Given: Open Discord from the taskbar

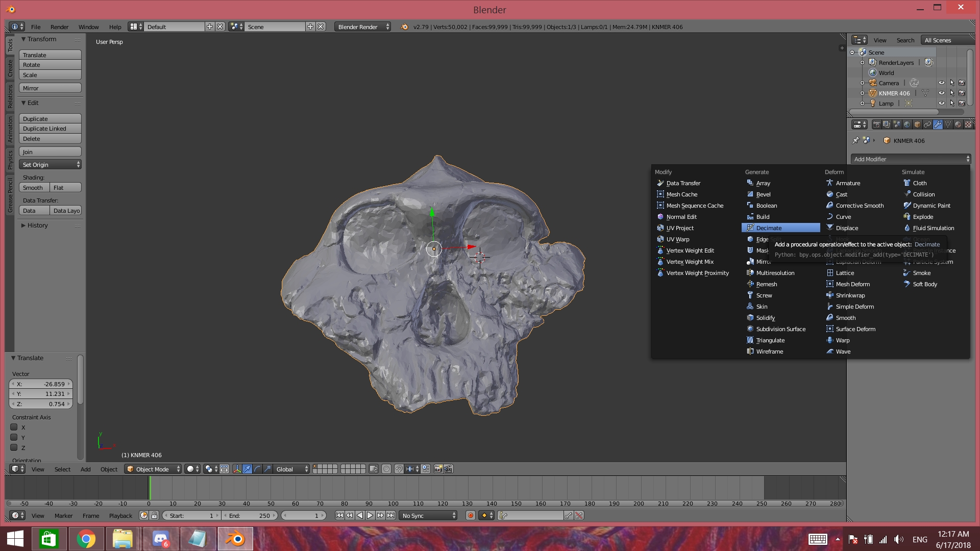Looking at the screenshot, I should 161,539.
